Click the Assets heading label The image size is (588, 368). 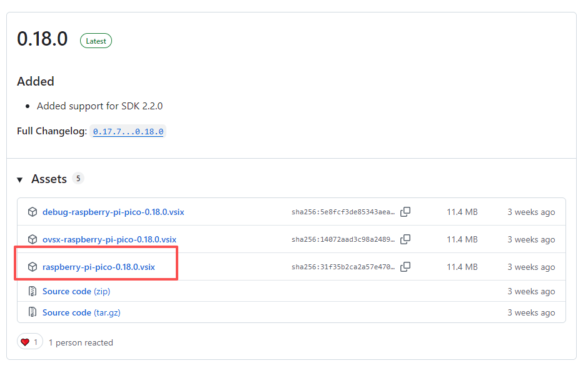(49, 179)
